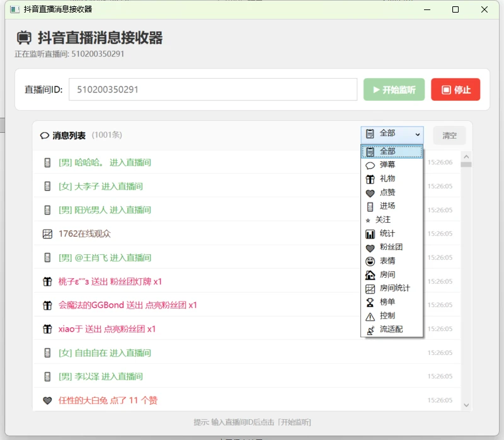Image resolution: width=504 pixels, height=440 pixels.
Task: Click the message list scrollbar thumb
Action: [x=466, y=165]
